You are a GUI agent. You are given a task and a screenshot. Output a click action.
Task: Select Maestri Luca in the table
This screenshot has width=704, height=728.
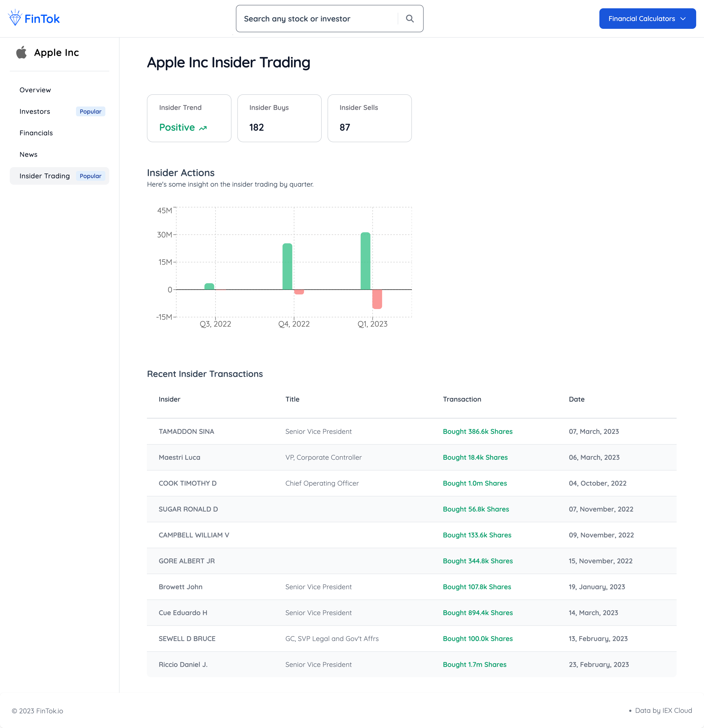179,458
